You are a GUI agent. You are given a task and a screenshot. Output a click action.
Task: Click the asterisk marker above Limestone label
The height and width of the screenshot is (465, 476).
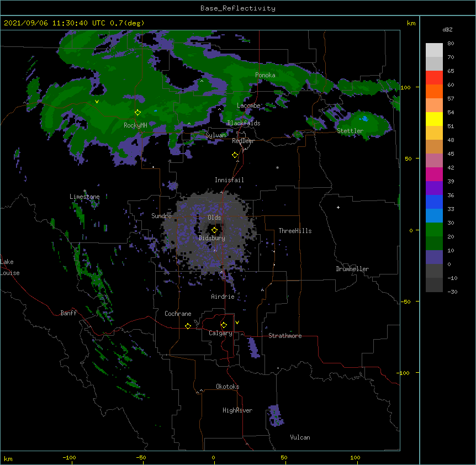[85, 191]
